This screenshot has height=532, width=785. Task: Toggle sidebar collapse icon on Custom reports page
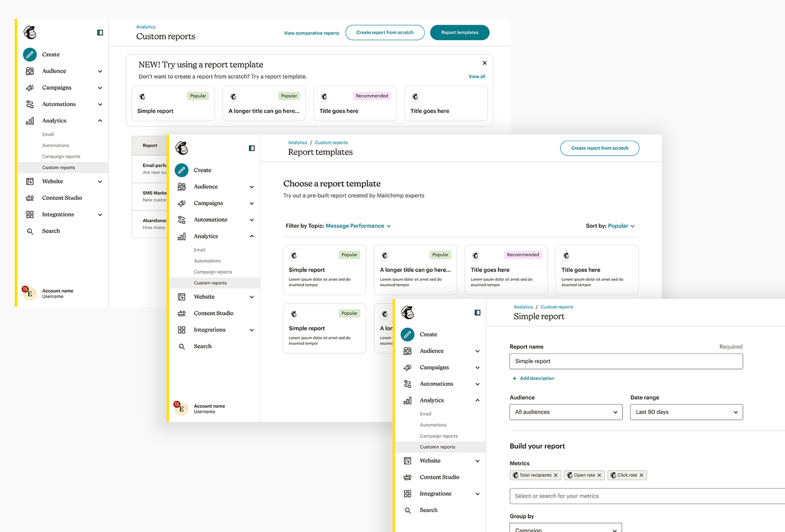(100, 33)
